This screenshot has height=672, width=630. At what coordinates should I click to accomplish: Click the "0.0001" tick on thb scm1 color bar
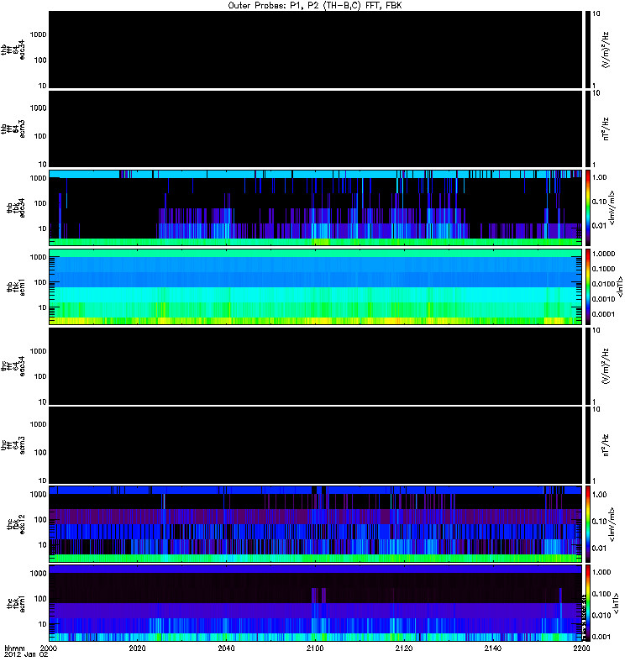click(603, 314)
